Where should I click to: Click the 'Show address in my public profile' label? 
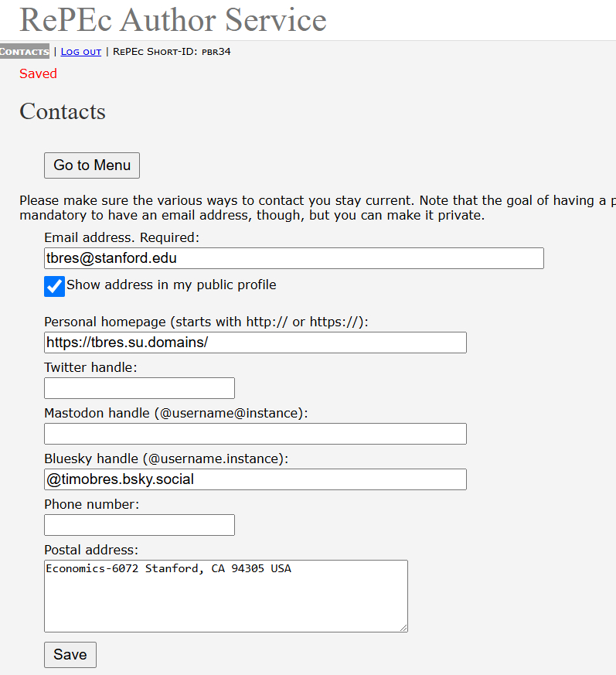171,285
